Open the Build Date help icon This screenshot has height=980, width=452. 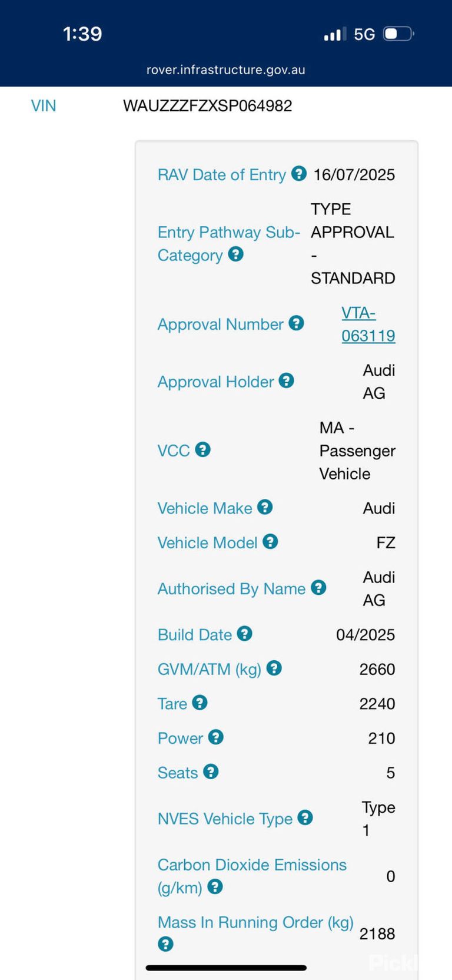click(x=244, y=634)
